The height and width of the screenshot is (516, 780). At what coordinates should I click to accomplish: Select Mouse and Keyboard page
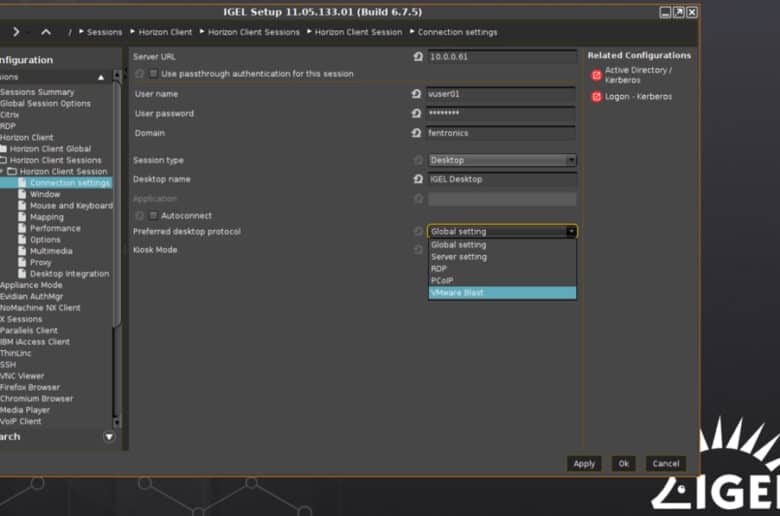(x=66, y=206)
